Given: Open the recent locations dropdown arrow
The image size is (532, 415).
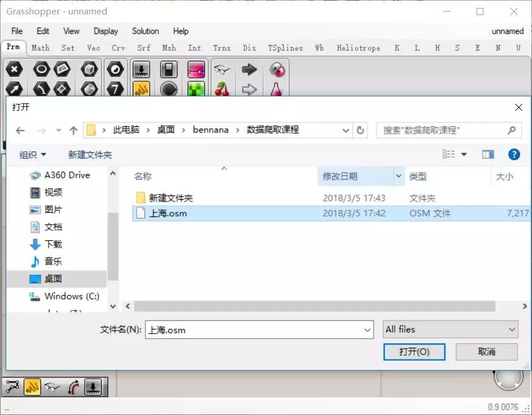Looking at the screenshot, I should coord(58,130).
